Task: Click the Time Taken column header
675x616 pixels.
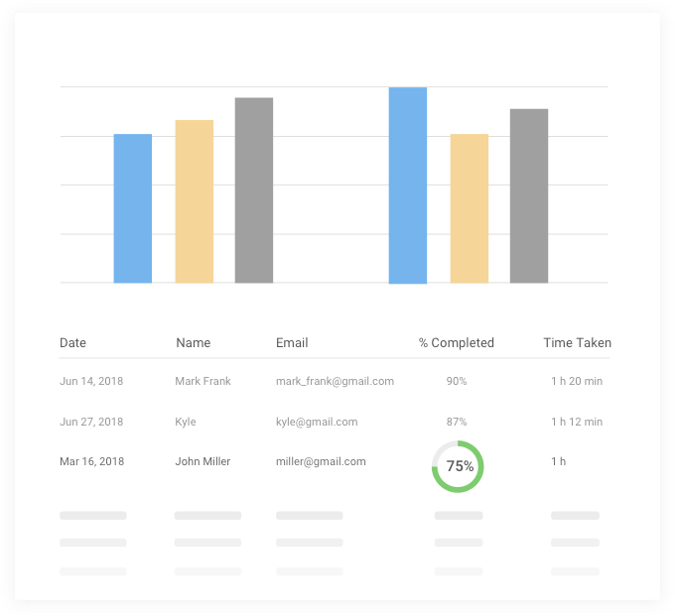Action: click(577, 343)
